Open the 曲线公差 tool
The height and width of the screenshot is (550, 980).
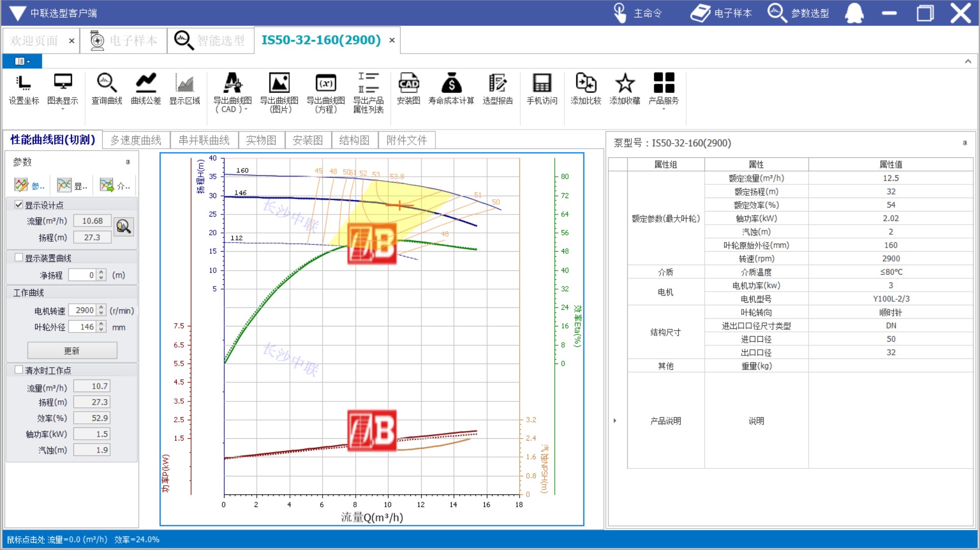(x=146, y=90)
